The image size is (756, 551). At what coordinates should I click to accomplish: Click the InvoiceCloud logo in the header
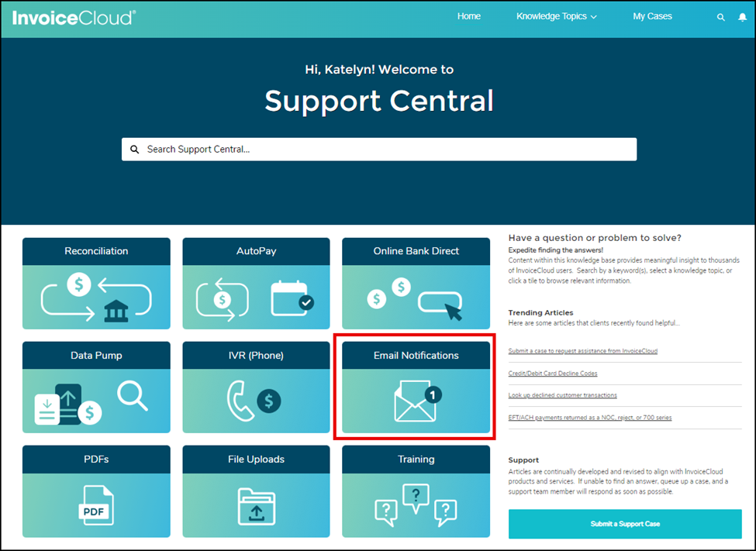pos(74,18)
